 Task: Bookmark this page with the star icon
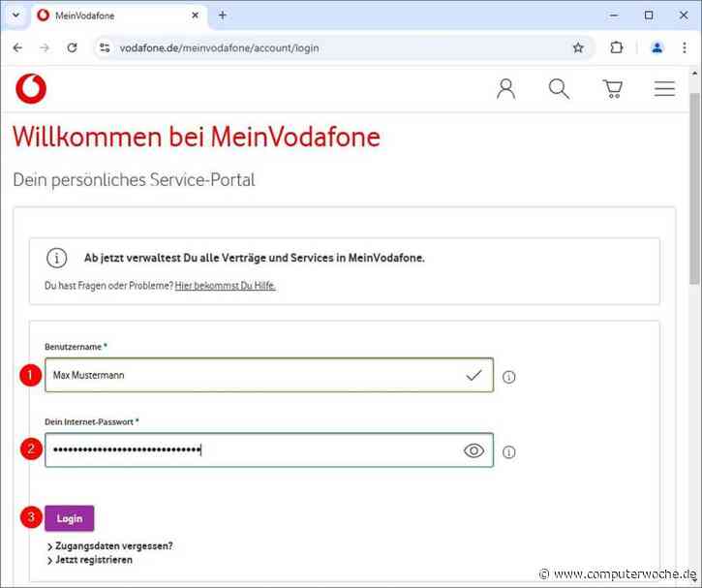(578, 47)
